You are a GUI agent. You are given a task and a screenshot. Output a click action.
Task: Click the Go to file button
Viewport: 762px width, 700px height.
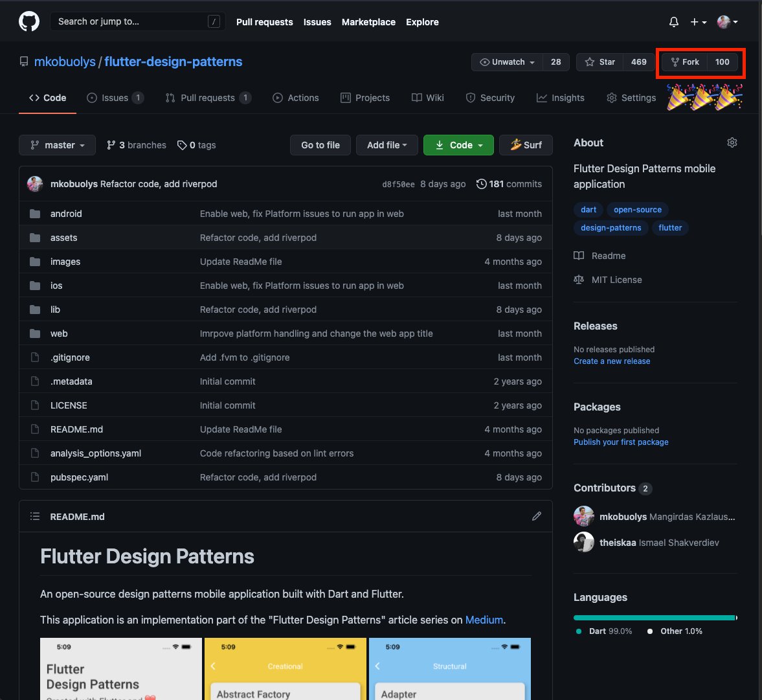click(320, 145)
